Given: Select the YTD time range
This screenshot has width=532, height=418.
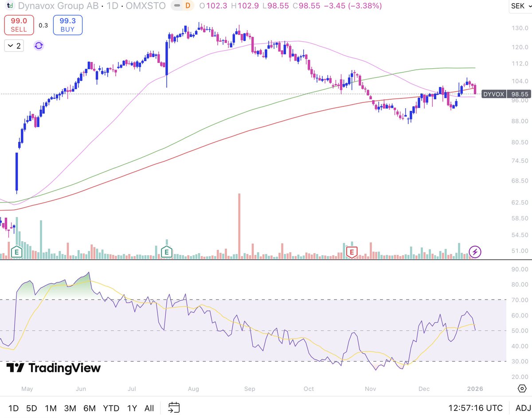Looking at the screenshot, I should coord(111,408).
